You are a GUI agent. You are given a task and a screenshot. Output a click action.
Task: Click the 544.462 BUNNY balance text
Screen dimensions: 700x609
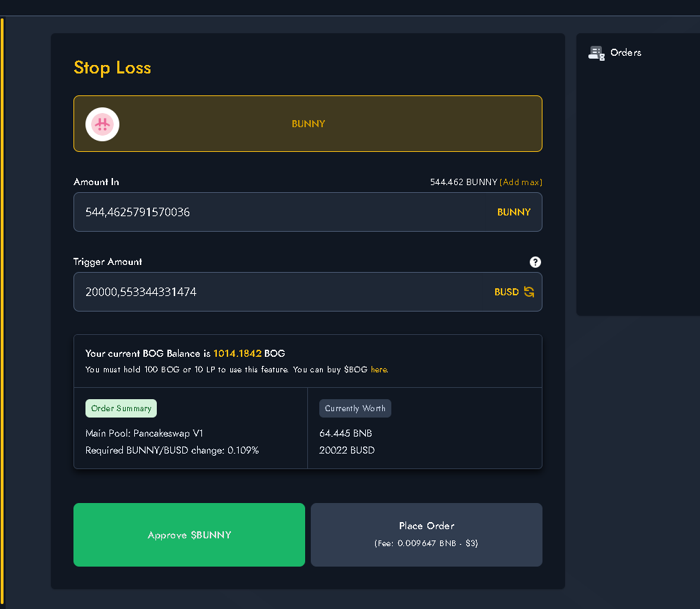(463, 182)
